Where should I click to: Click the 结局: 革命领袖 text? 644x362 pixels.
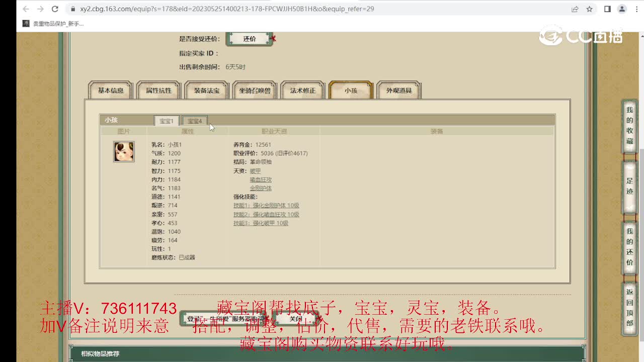253,162
